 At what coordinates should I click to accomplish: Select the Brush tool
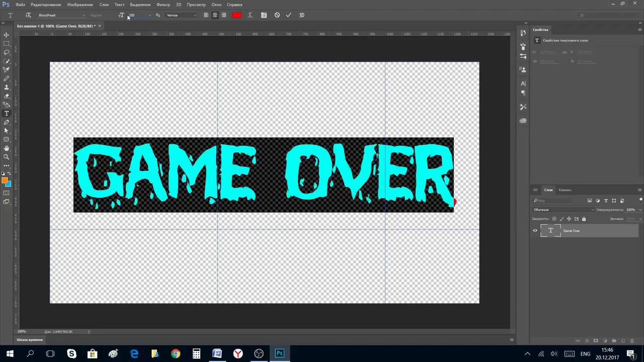click(x=7, y=78)
